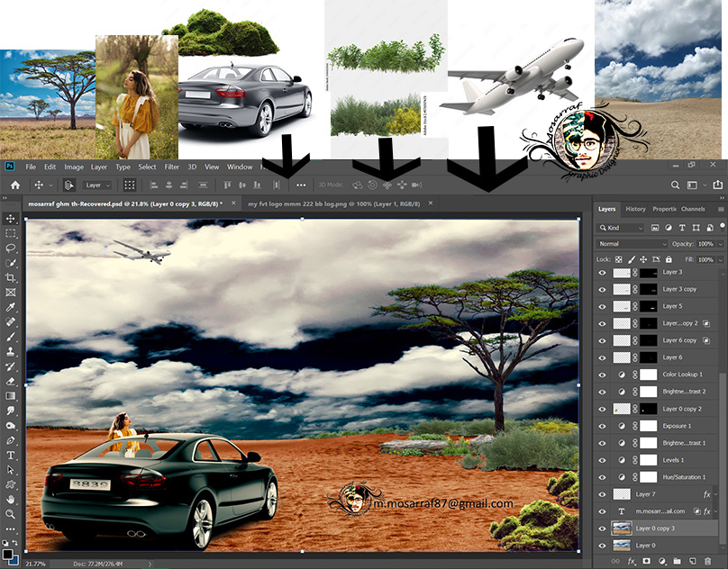
Task: Click the three-dots more align options button
Action: click(x=301, y=185)
